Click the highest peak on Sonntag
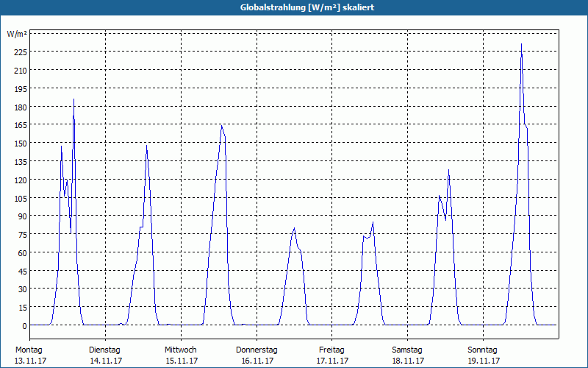The image size is (588, 368). tap(521, 44)
